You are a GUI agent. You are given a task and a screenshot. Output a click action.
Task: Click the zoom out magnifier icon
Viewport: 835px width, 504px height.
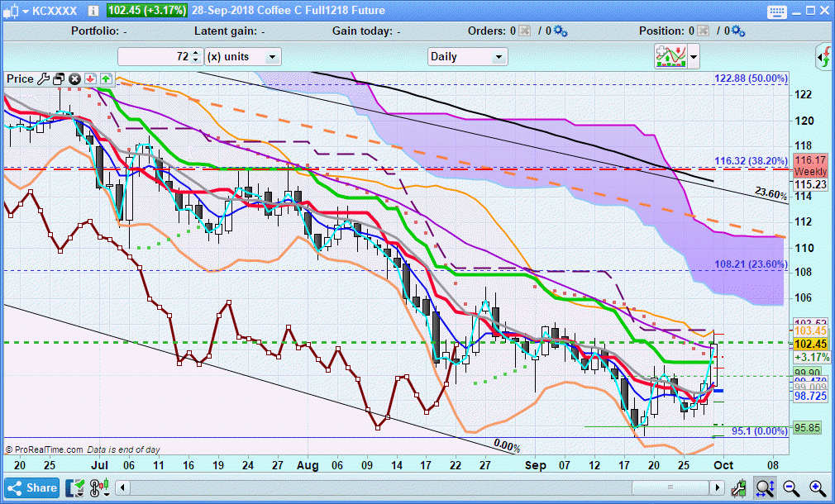tap(791, 487)
